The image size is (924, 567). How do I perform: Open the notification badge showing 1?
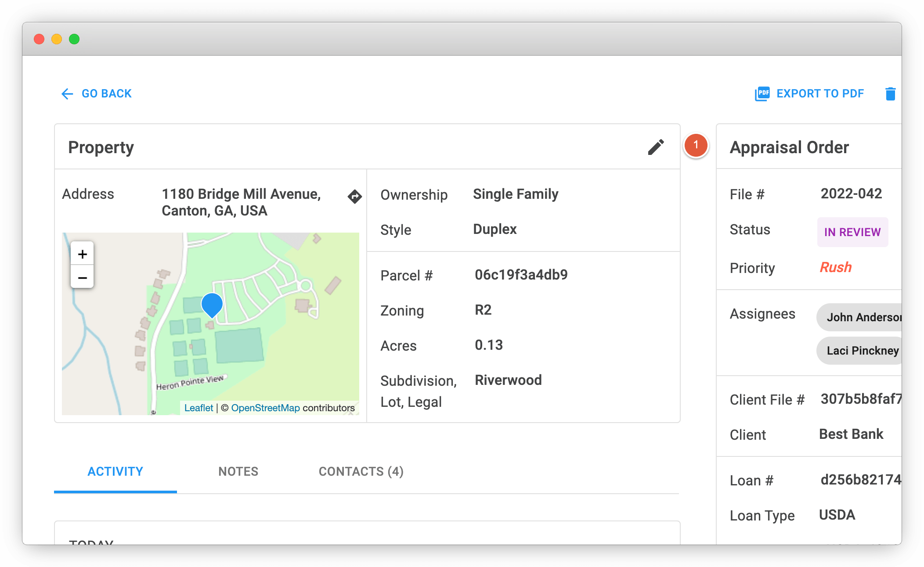696,145
